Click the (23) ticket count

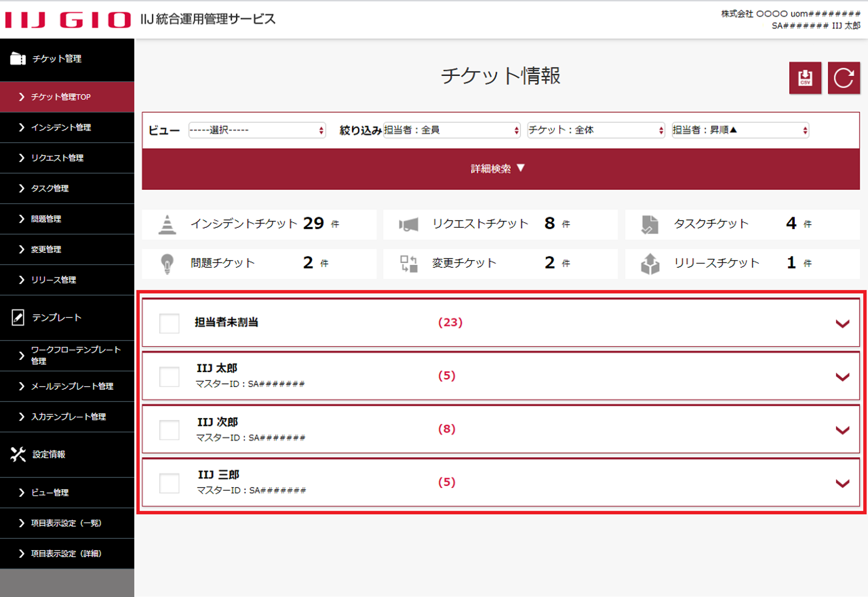(450, 322)
